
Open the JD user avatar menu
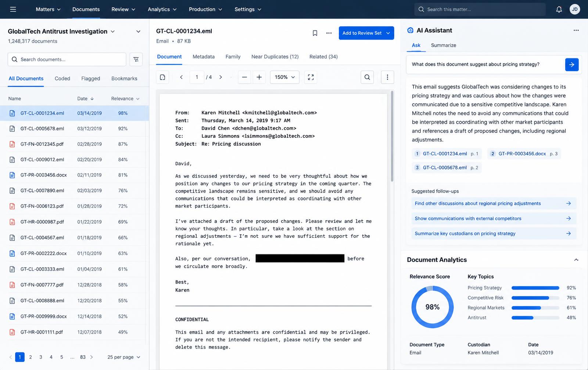click(x=575, y=9)
